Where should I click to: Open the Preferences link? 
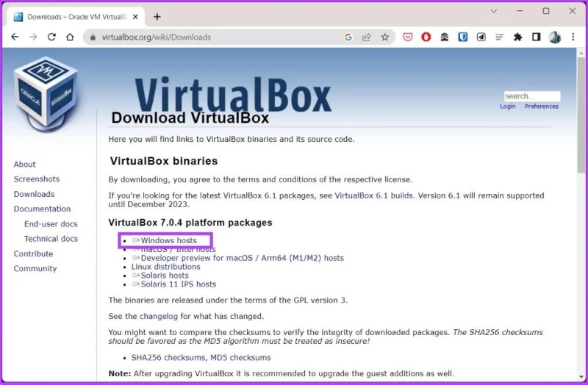[x=542, y=107]
